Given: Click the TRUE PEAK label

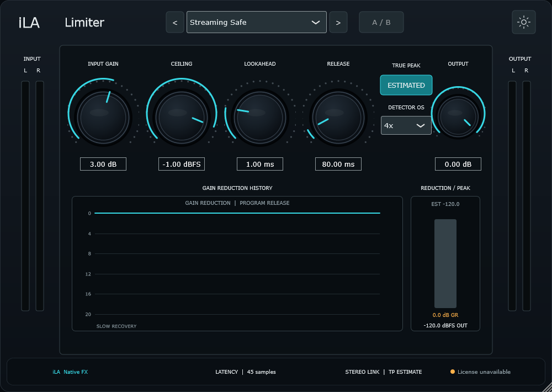Looking at the screenshot, I should pos(406,66).
